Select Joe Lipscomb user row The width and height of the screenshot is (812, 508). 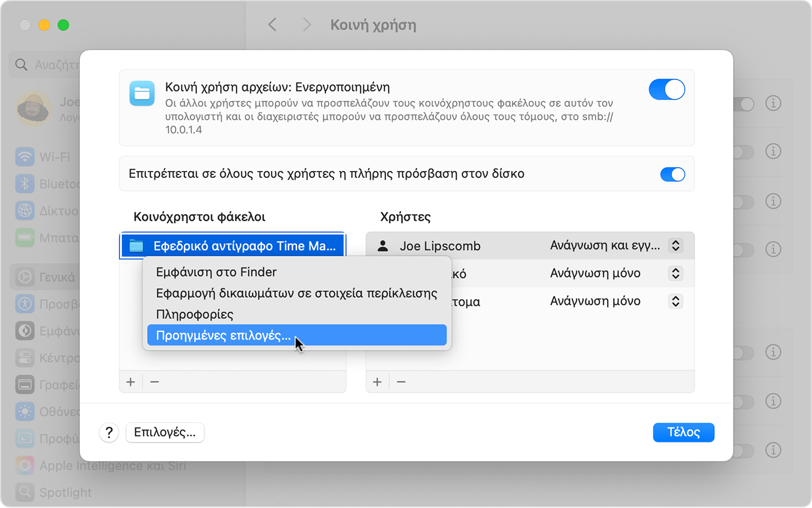[530, 245]
